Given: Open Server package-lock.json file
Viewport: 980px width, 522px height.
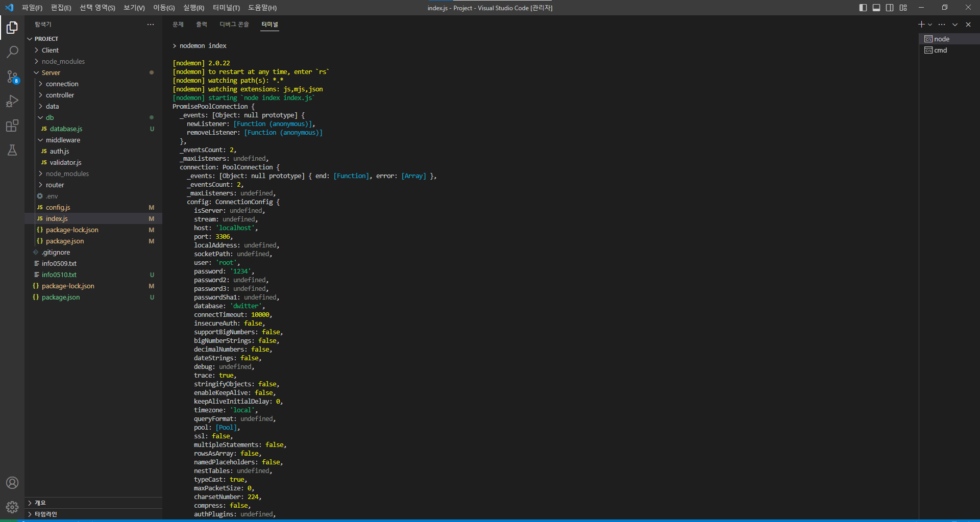Looking at the screenshot, I should pyautogui.click(x=93, y=230).
